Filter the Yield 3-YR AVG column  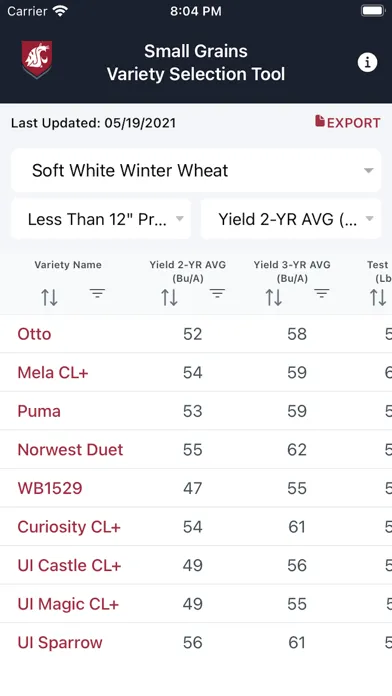[x=321, y=293]
